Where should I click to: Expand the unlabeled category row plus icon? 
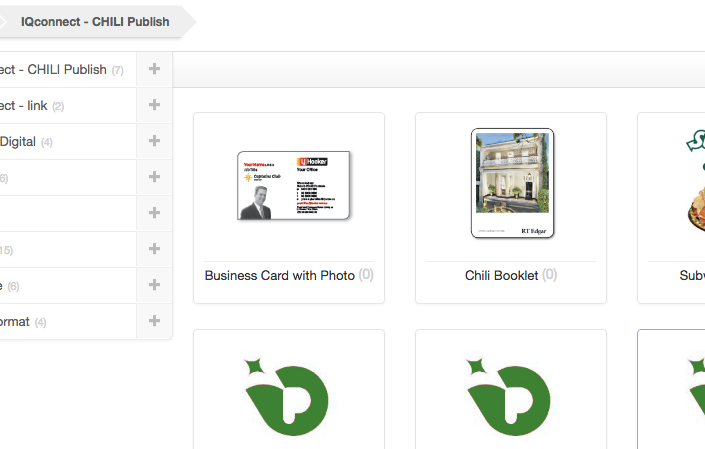(154, 213)
